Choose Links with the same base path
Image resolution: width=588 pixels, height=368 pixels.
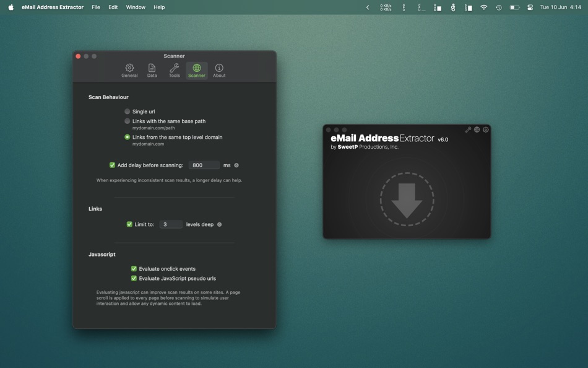128,121
